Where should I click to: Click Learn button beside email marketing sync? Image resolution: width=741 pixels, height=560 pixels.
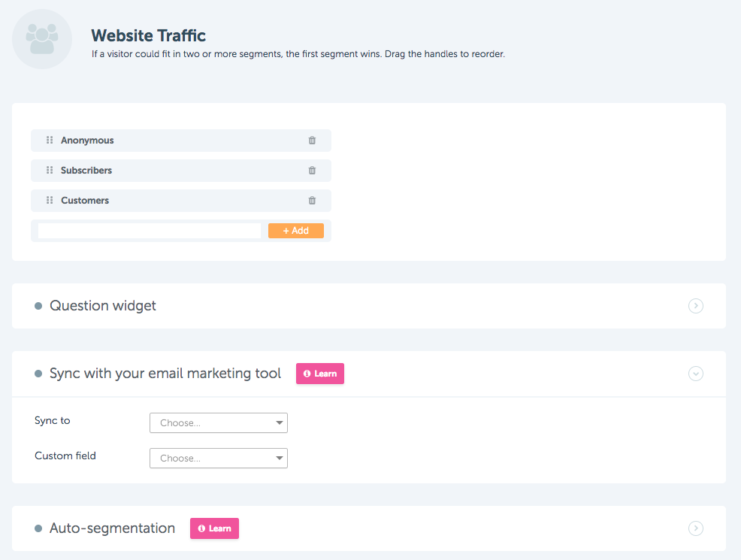pos(320,374)
